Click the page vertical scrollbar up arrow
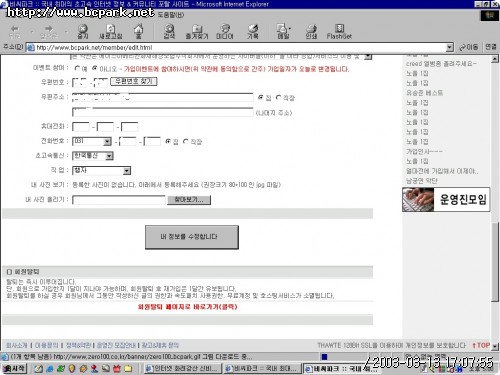 point(495,59)
